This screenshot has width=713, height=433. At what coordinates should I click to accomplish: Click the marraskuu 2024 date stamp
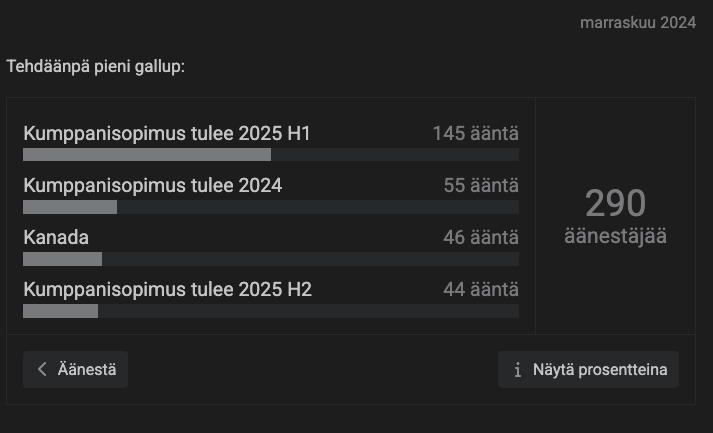638,23
